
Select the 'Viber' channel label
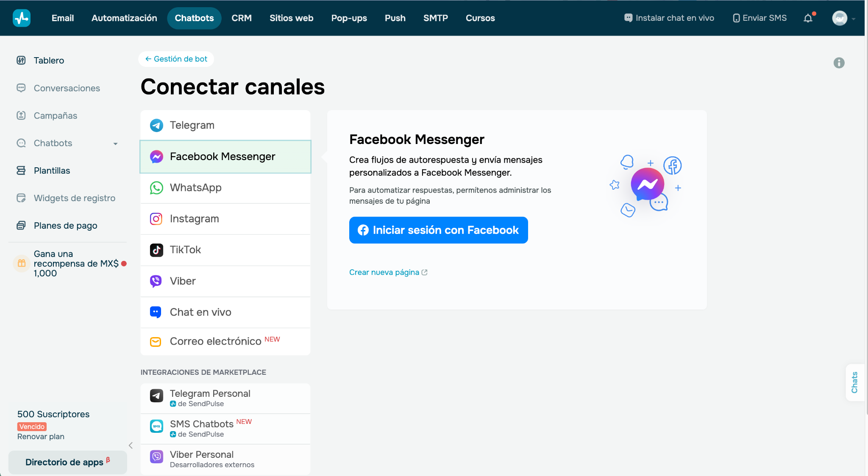point(183,281)
